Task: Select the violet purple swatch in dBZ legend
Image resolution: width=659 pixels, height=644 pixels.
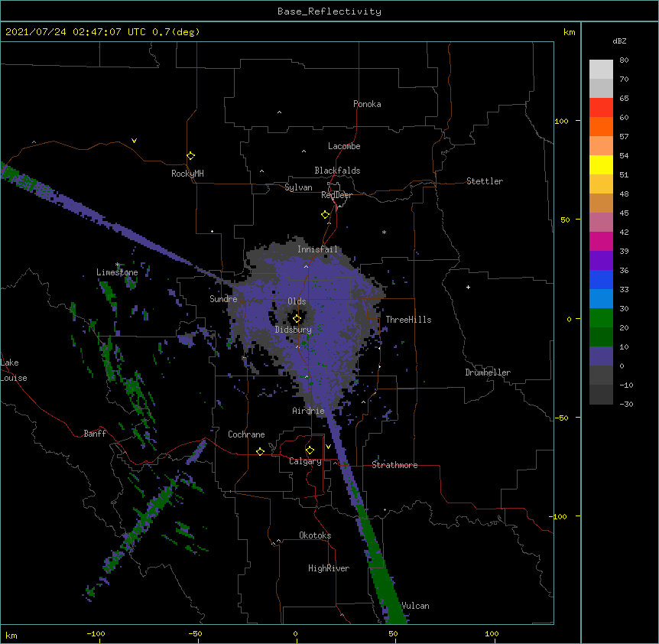Action: point(601,261)
